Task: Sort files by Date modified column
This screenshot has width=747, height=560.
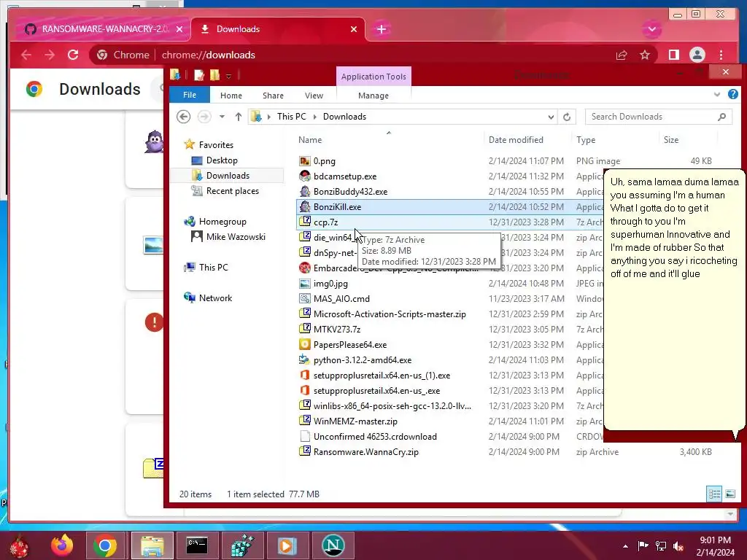Action: point(516,140)
